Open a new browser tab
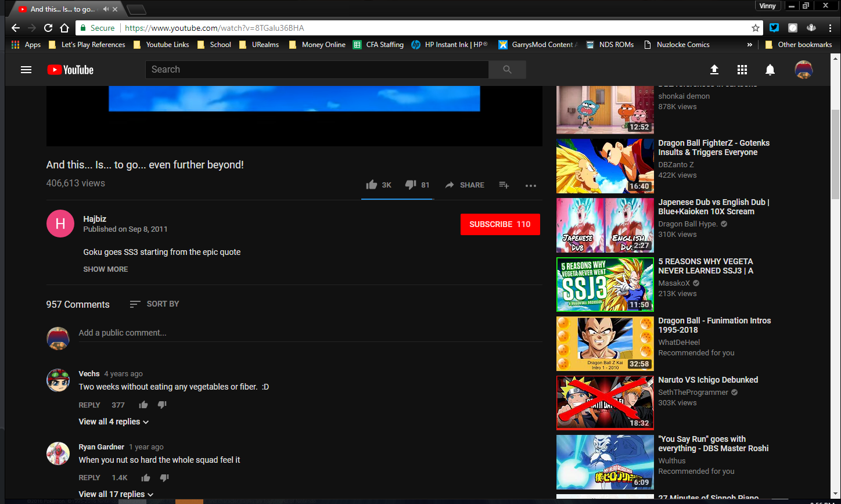841x504 pixels. [x=136, y=9]
